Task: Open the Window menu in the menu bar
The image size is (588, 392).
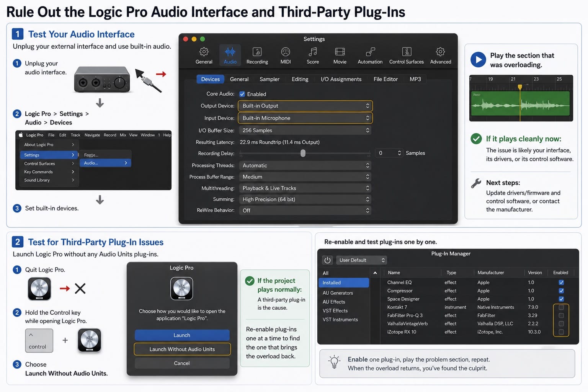Action: (x=147, y=135)
